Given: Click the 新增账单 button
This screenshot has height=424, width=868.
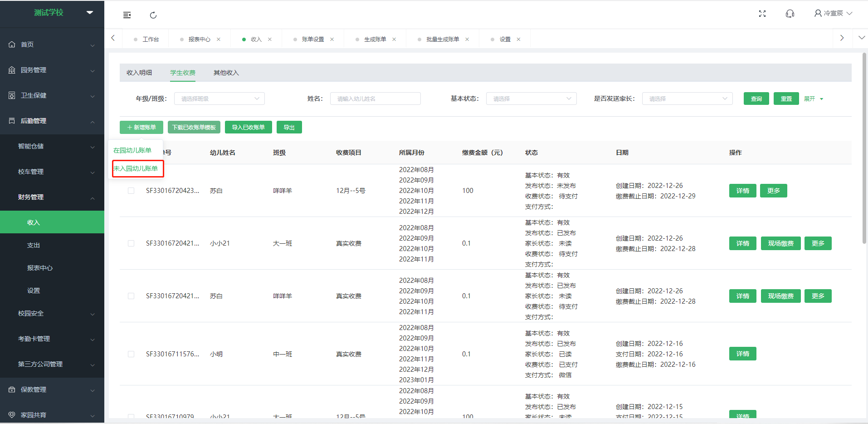Looking at the screenshot, I should coord(141,127).
